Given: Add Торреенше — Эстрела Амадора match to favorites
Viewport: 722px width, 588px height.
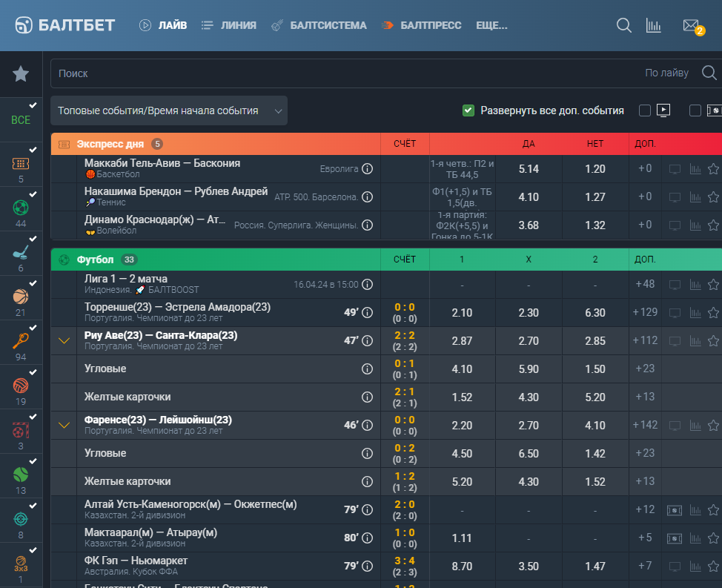Looking at the screenshot, I should pos(713,313).
